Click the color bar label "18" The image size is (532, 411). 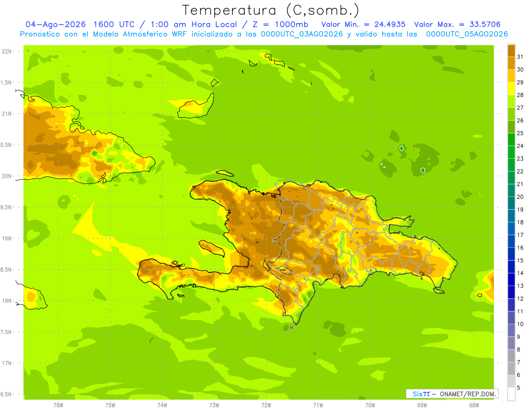click(520, 222)
